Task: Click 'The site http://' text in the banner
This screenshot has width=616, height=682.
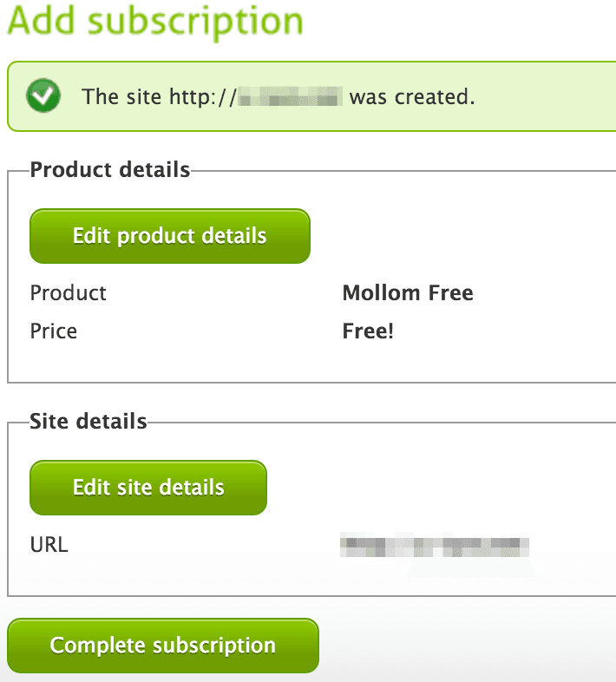Action: tap(158, 96)
